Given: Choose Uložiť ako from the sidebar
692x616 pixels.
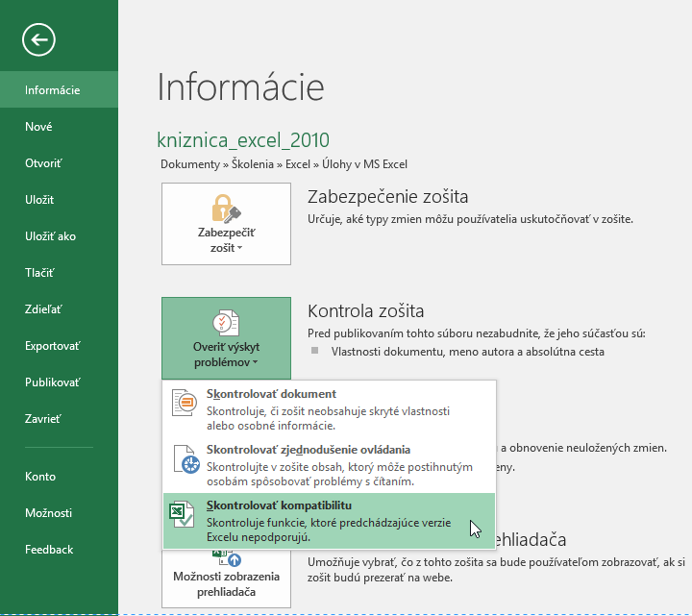Looking at the screenshot, I should point(60,236).
